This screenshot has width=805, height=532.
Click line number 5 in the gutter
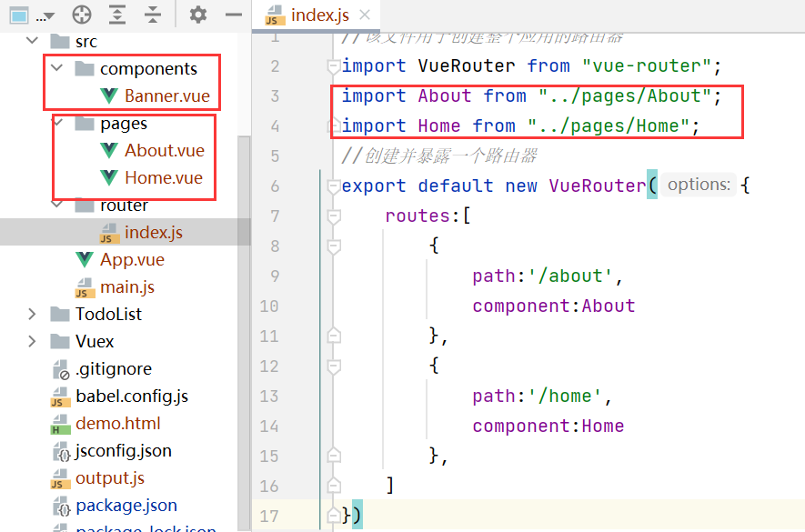pyautogui.click(x=275, y=156)
